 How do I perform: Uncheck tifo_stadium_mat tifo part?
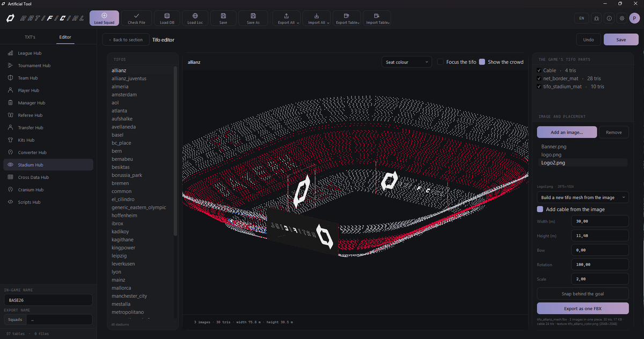[539, 86]
